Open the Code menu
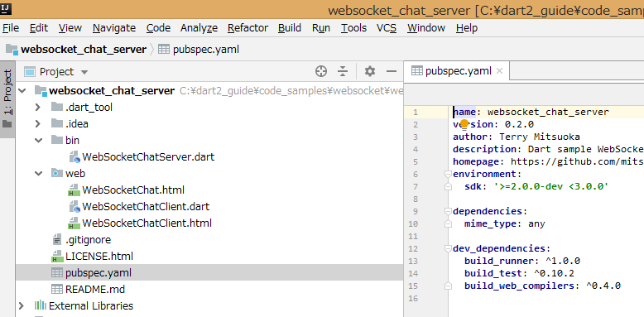 (158, 28)
